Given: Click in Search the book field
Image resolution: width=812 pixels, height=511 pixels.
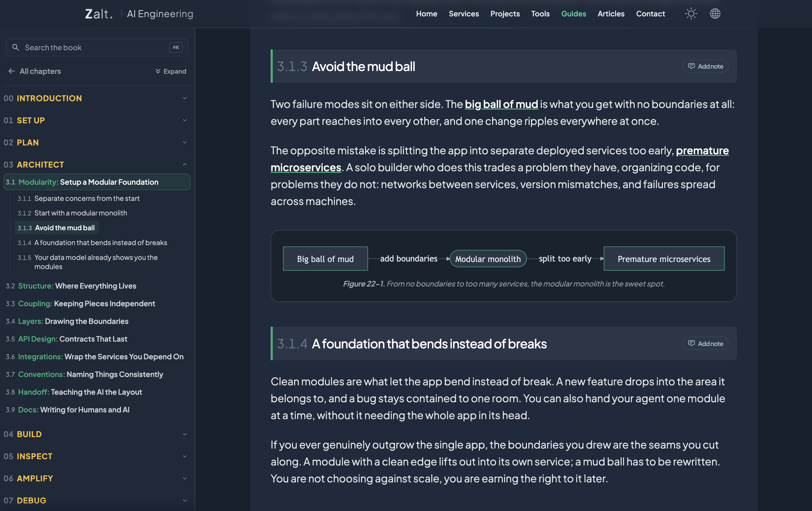Looking at the screenshot, I should [x=97, y=48].
